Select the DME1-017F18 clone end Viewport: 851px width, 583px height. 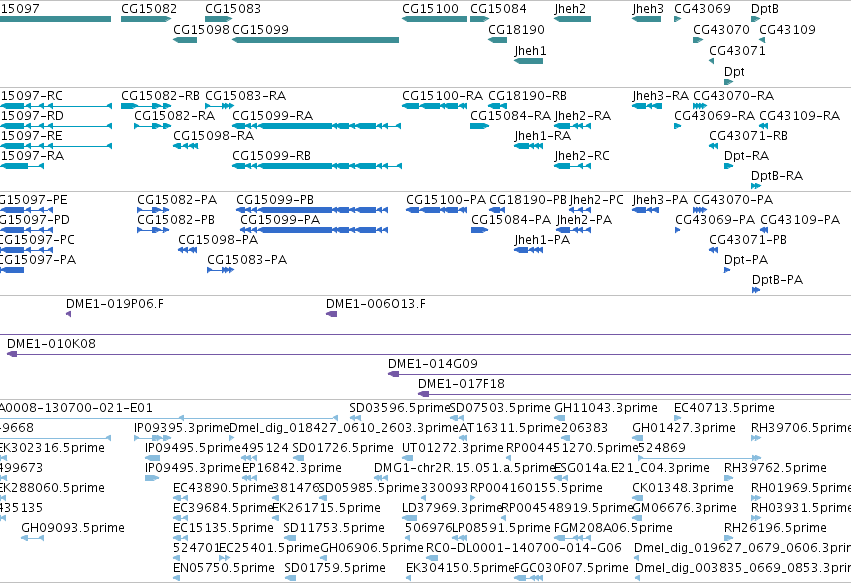(423, 395)
